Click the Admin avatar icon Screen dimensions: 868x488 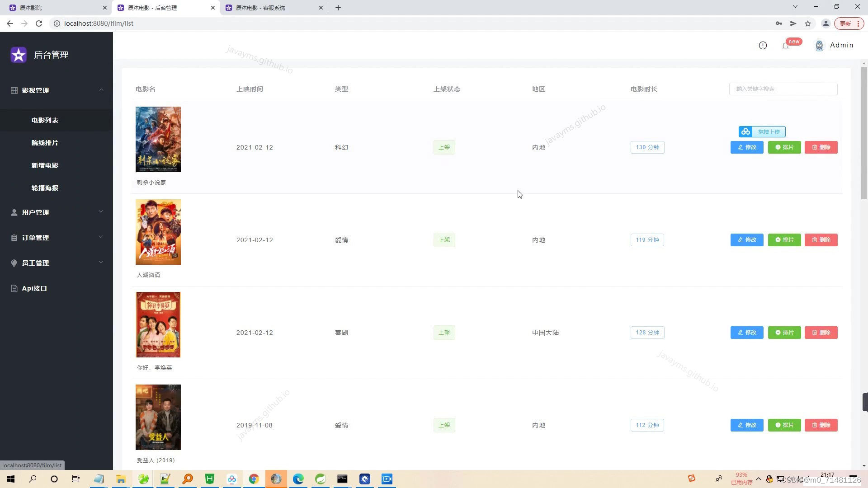click(x=819, y=45)
